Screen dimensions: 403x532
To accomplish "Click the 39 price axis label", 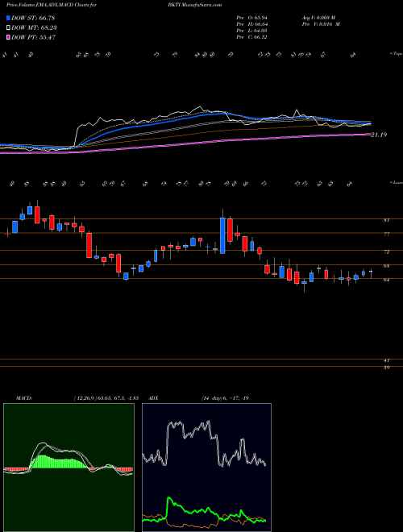I will [386, 368].
